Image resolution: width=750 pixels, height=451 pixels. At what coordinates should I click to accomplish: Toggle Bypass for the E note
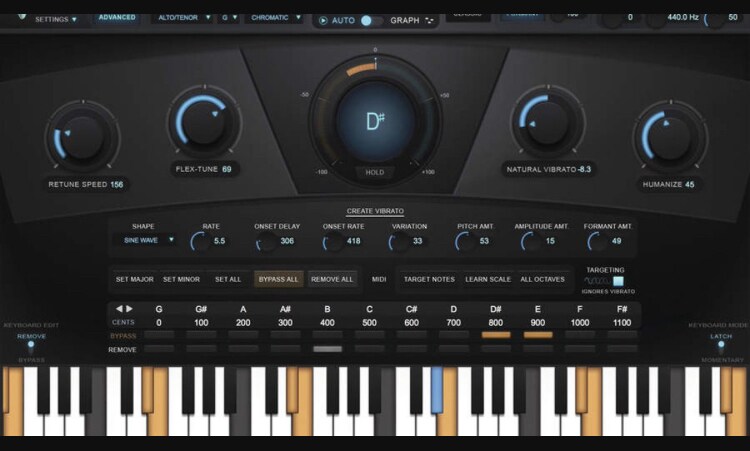[x=538, y=335]
